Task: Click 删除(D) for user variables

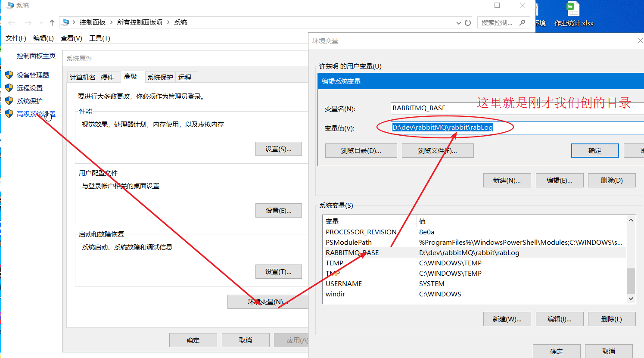Action: 612,181
